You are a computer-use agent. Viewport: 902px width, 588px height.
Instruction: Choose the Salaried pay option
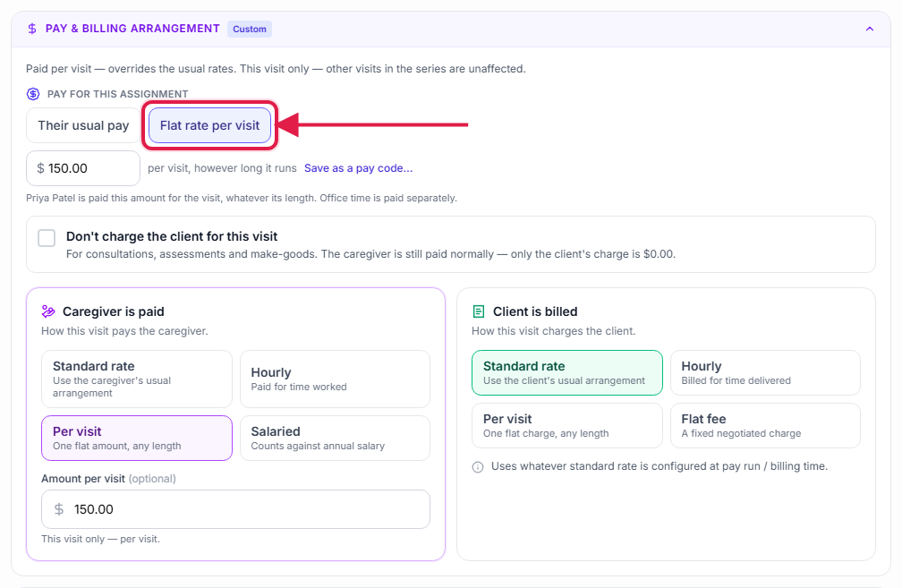pos(335,438)
